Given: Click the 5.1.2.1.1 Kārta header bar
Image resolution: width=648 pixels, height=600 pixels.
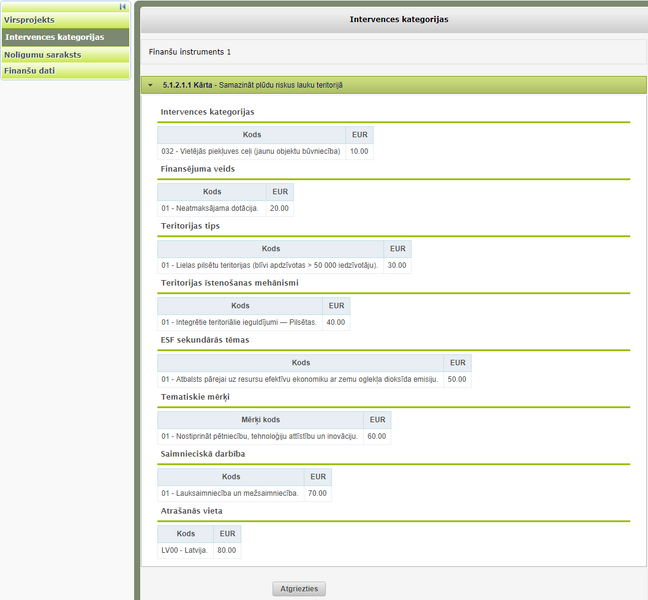Looking at the screenshot, I should 393,85.
